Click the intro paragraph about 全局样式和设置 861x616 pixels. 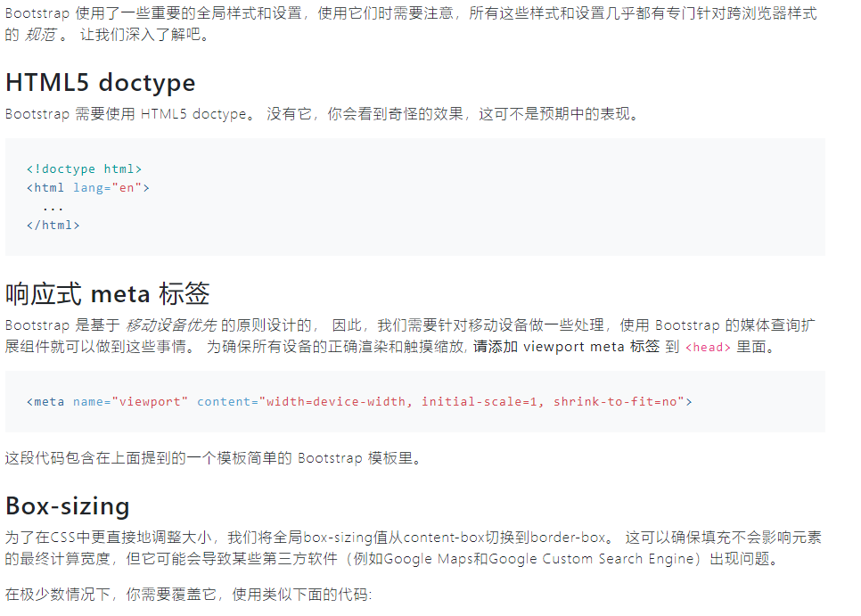point(411,23)
